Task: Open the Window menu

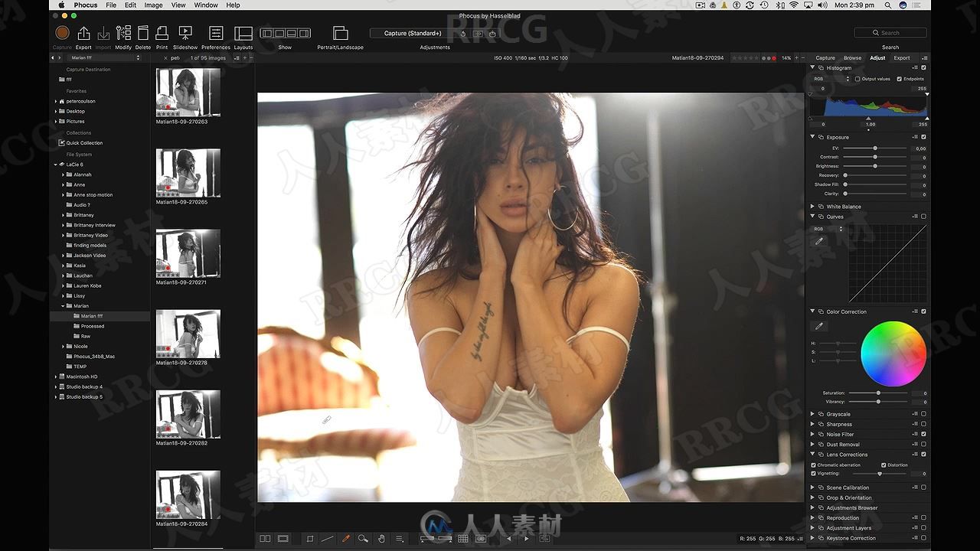Action: pyautogui.click(x=206, y=5)
